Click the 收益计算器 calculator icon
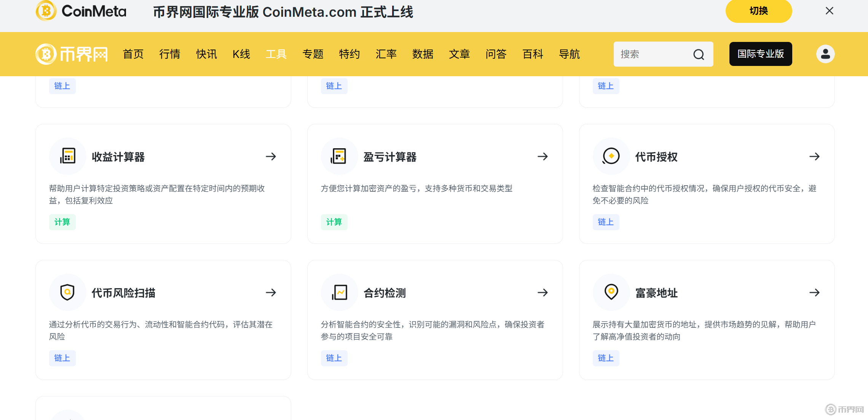This screenshot has height=420, width=868. tap(68, 156)
